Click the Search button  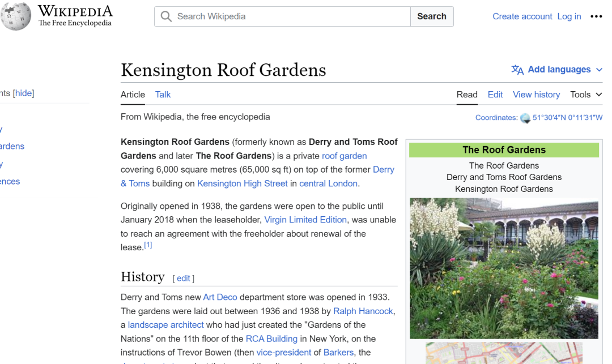[432, 16]
